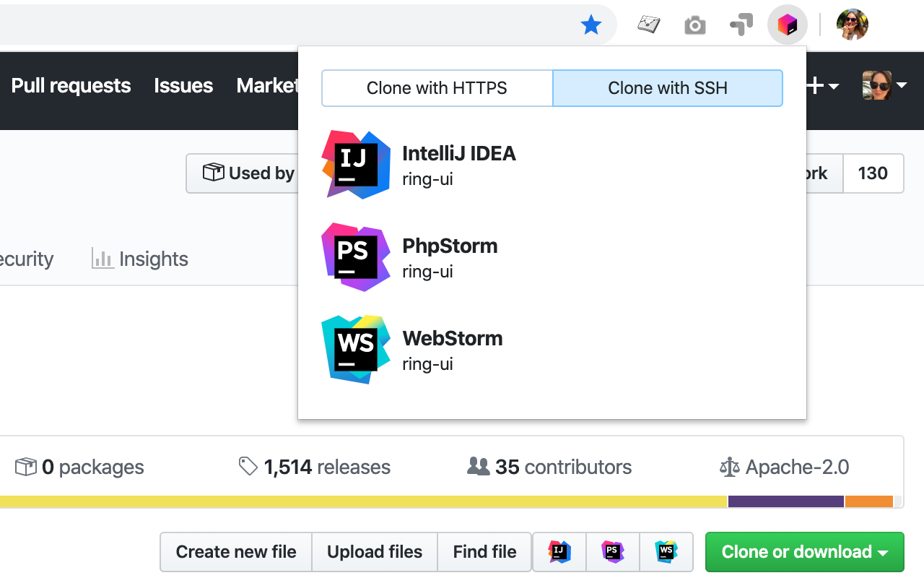Expand the plus create-new dropdown
Screen dimensions: 924x578
click(823, 86)
